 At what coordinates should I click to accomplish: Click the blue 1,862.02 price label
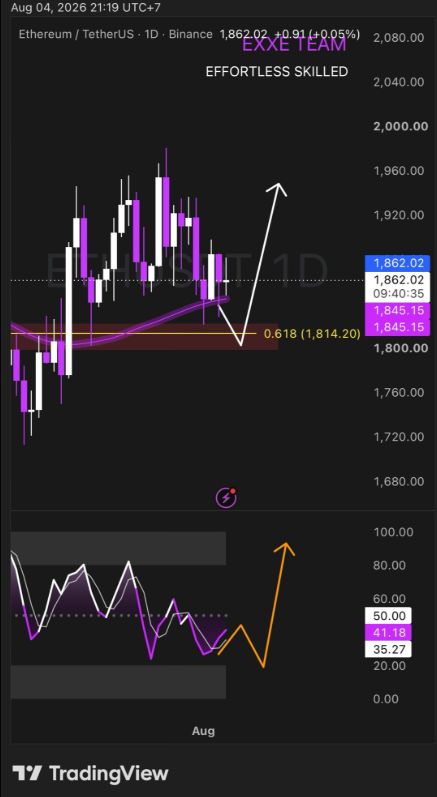397,263
